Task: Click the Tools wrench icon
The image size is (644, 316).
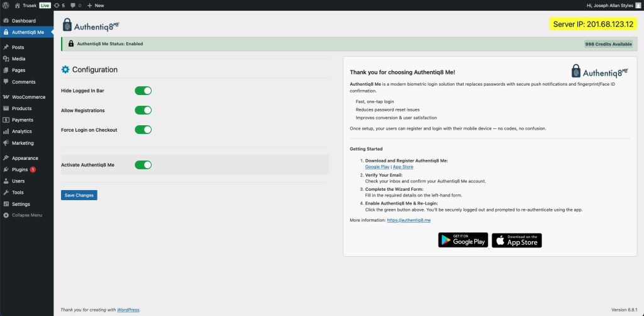Action: 6,193
